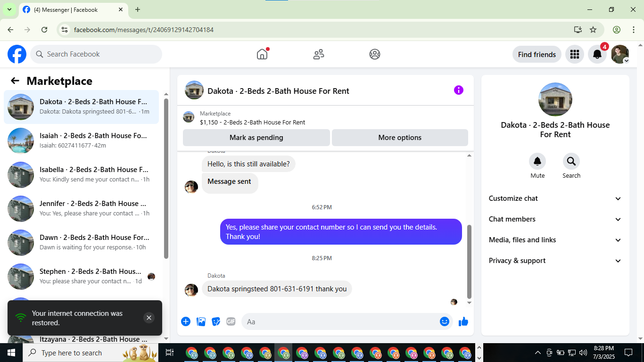The image size is (644, 362).
Task: Send a thumbs-up like
Action: pyautogui.click(x=463, y=321)
